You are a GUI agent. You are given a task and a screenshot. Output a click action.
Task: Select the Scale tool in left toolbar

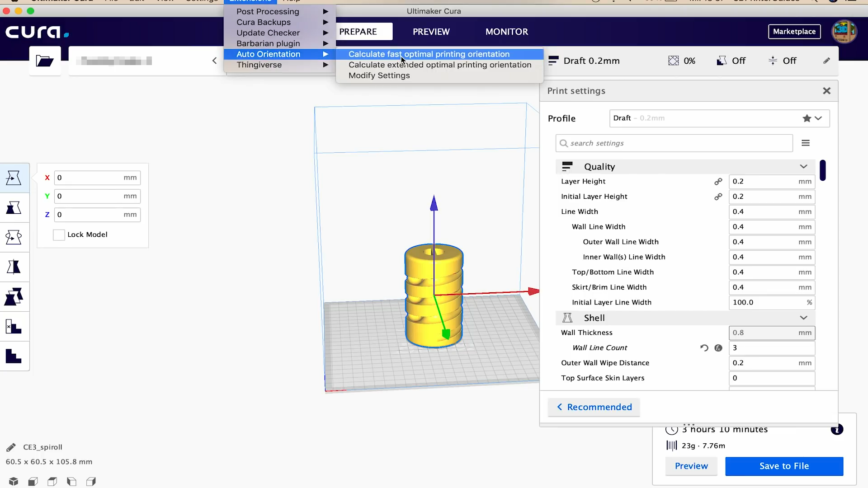14,208
